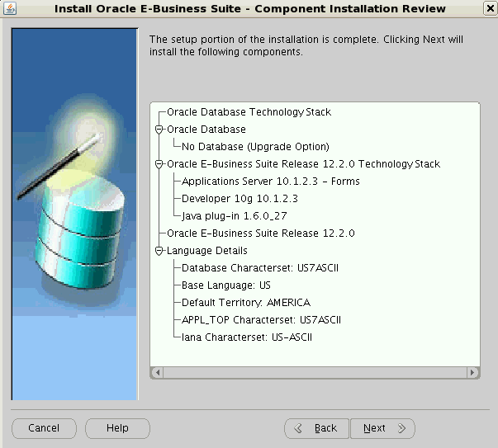Image resolution: width=498 pixels, height=448 pixels.
Task: Select Database Characterset: US7ASCII row
Action: pos(260,268)
